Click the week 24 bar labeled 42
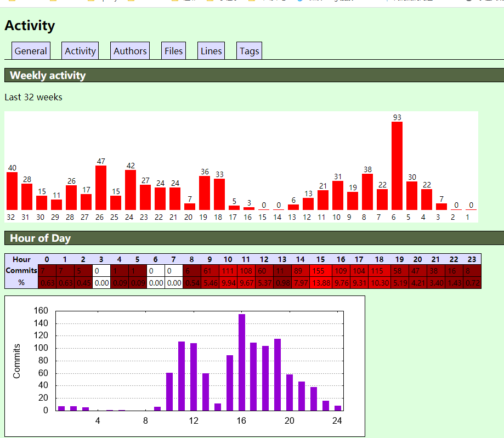The image size is (504, 438). click(131, 190)
